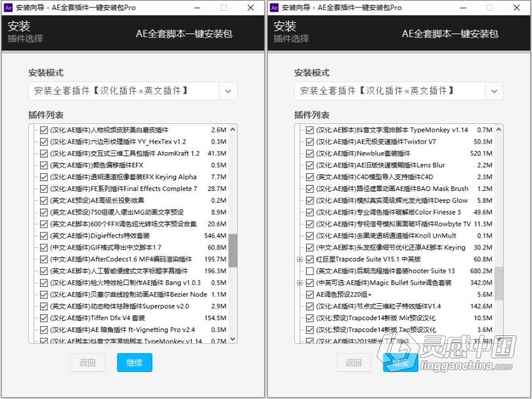Screen dimensions: 532x399
Task: Toggle AfterCodecs1.6 MP4 plugin checkbox
Action: pyautogui.click(x=44, y=259)
